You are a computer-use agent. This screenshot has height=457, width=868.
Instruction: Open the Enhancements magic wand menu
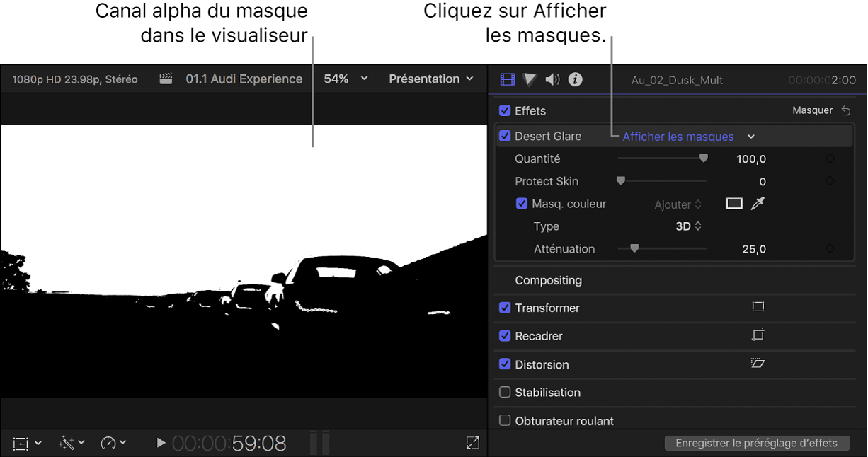click(71, 443)
